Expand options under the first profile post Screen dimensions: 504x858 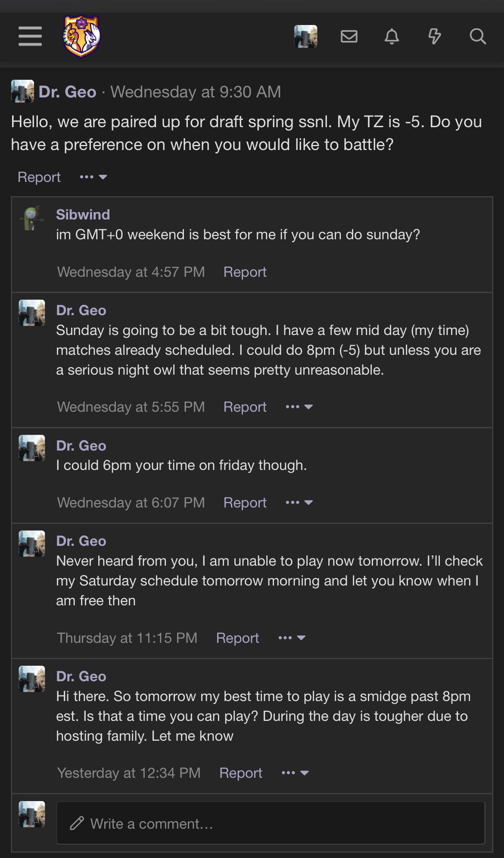(x=93, y=177)
